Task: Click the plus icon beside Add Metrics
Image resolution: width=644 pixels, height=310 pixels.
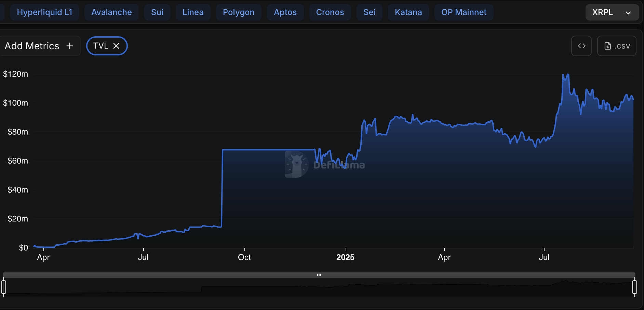Action: click(x=70, y=46)
